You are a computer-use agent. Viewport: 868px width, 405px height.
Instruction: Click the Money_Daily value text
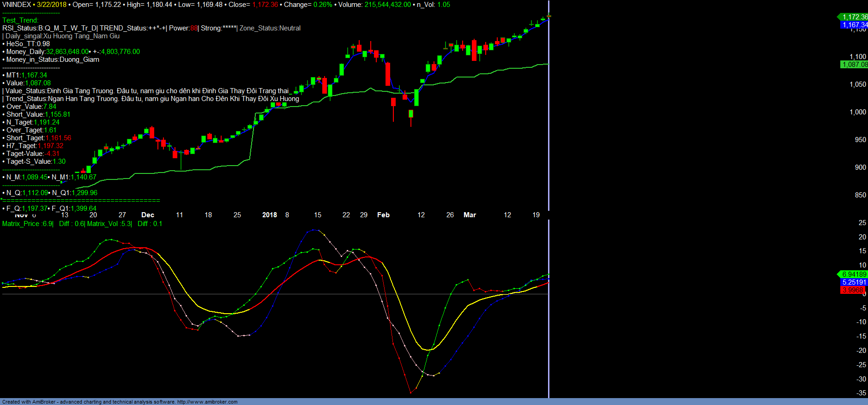coord(67,52)
